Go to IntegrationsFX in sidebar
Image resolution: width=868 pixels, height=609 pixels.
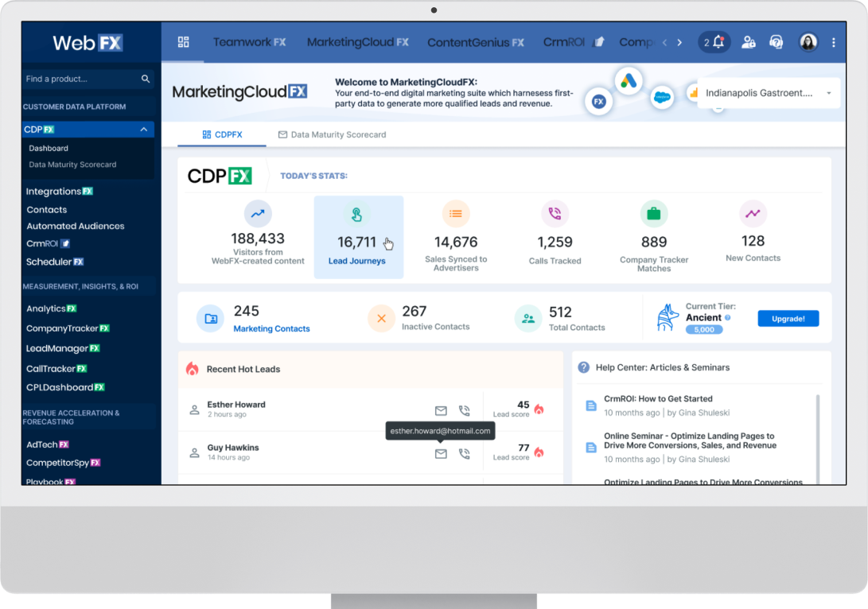pyautogui.click(x=59, y=192)
